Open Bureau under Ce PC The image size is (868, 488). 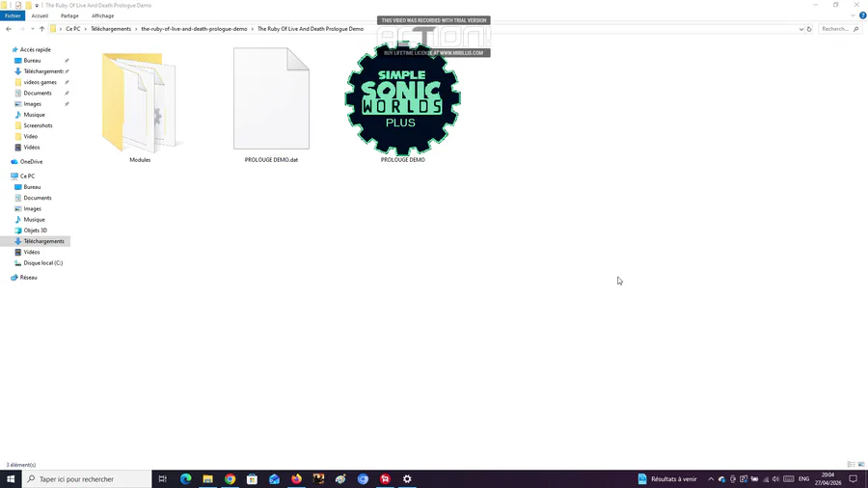click(32, 187)
